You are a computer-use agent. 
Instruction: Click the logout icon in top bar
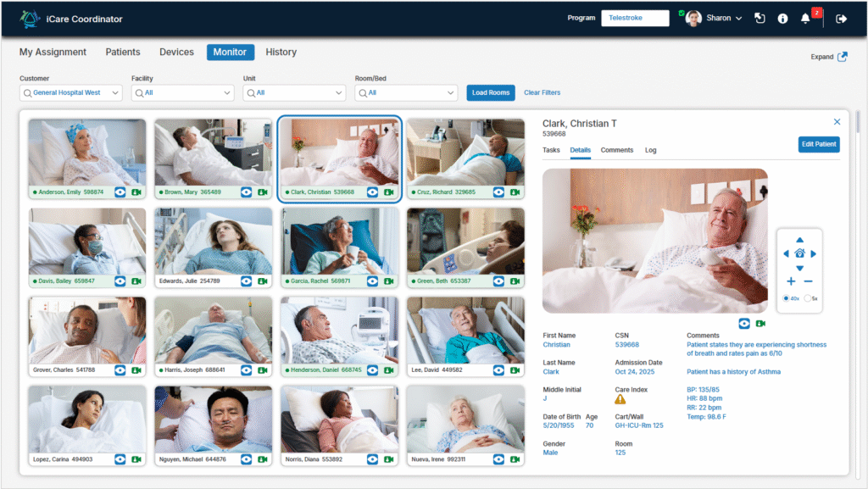coord(841,19)
